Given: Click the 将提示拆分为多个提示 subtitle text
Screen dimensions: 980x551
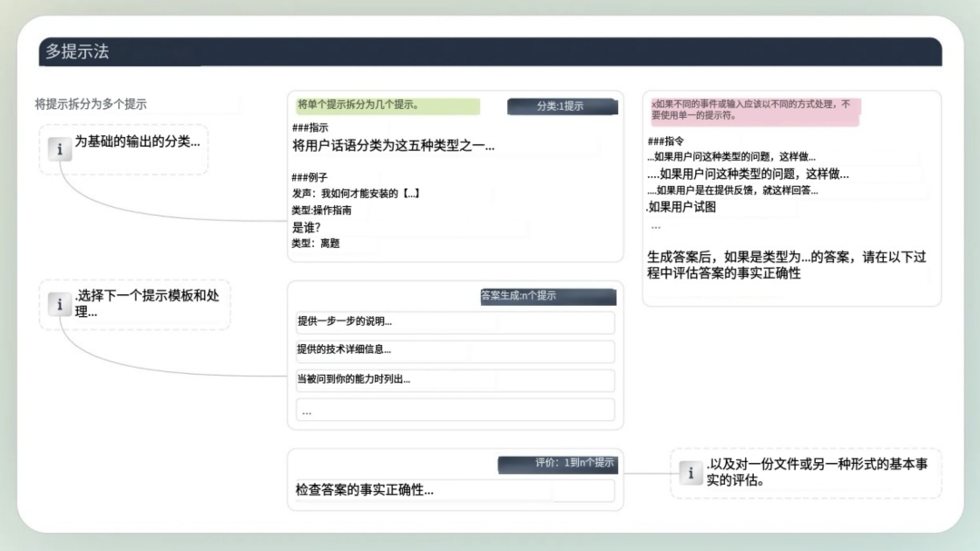Looking at the screenshot, I should point(91,104).
